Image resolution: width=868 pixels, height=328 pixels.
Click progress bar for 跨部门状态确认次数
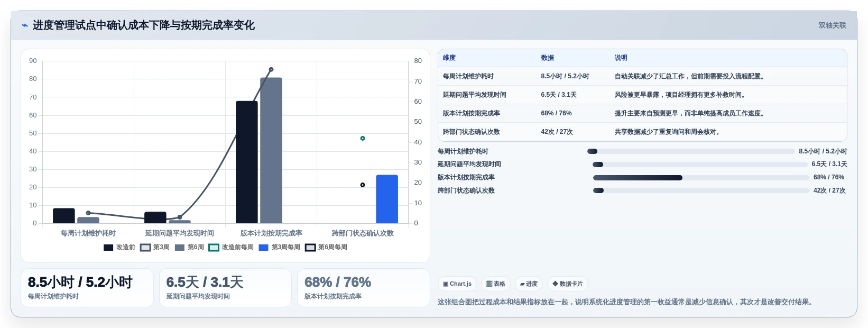tap(701, 190)
